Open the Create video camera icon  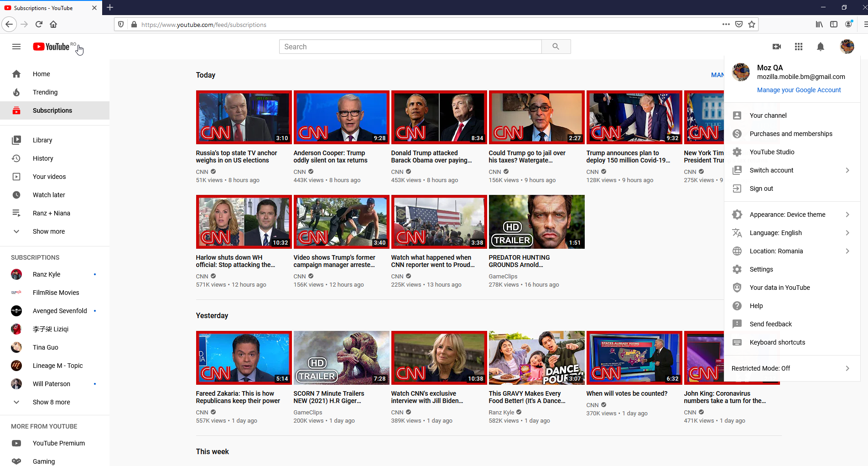click(777, 47)
